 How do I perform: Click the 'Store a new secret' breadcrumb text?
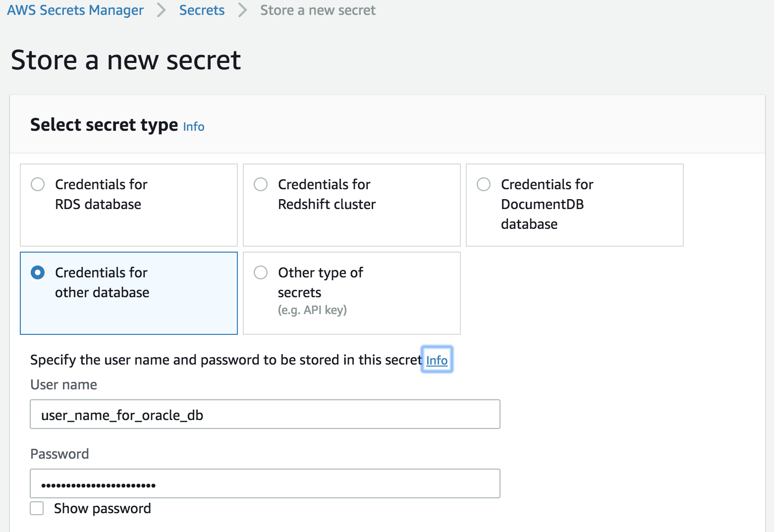tap(318, 10)
